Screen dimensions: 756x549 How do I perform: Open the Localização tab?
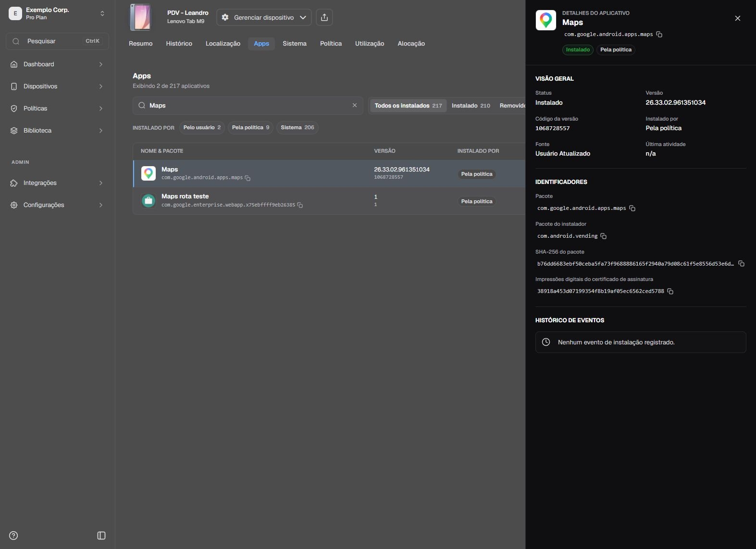(223, 44)
